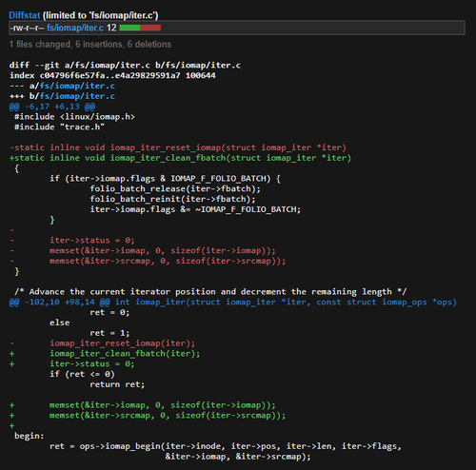Click the ops->iomap_begin call line
The width and height of the screenshot is (476, 470).
(226, 446)
